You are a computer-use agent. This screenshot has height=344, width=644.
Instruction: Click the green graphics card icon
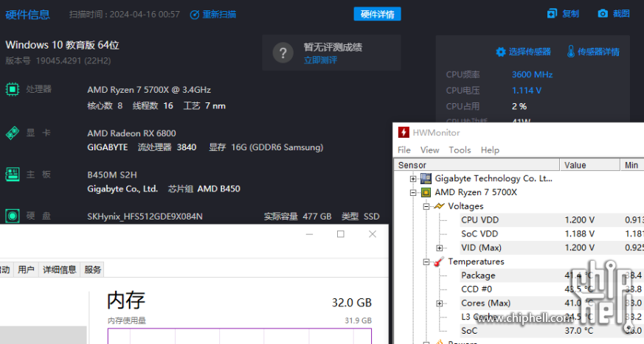(13, 133)
